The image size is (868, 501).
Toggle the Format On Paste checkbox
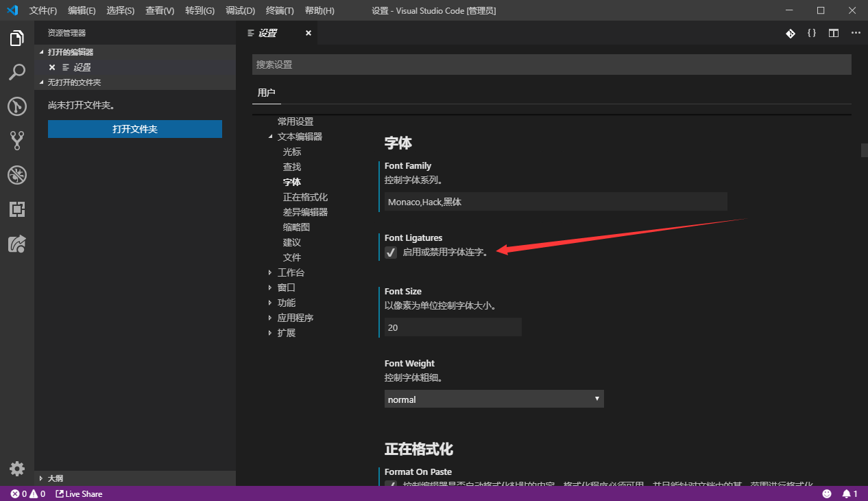pos(391,484)
